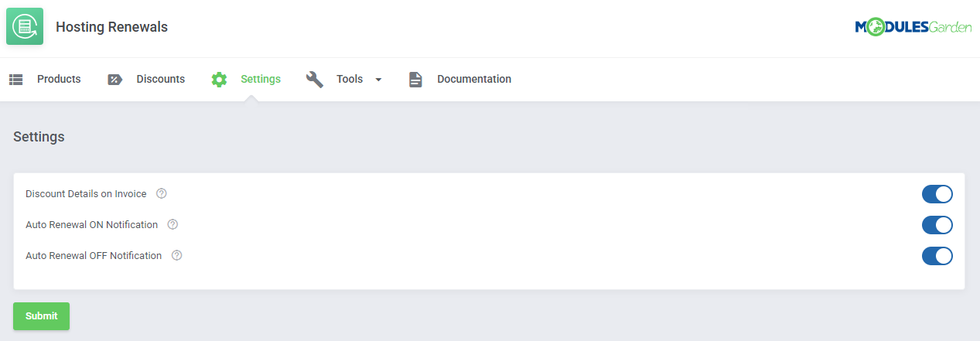Click the Auto Renewal OFF Notification label
980x341 pixels.
pos(94,255)
